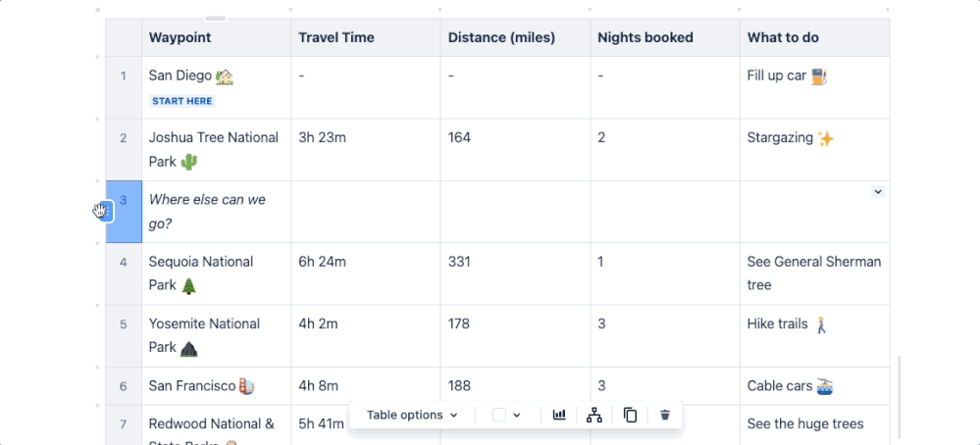Viewport: 980px width, 445px height.
Task: Click the row 3 drag handle
Action: 100,211
